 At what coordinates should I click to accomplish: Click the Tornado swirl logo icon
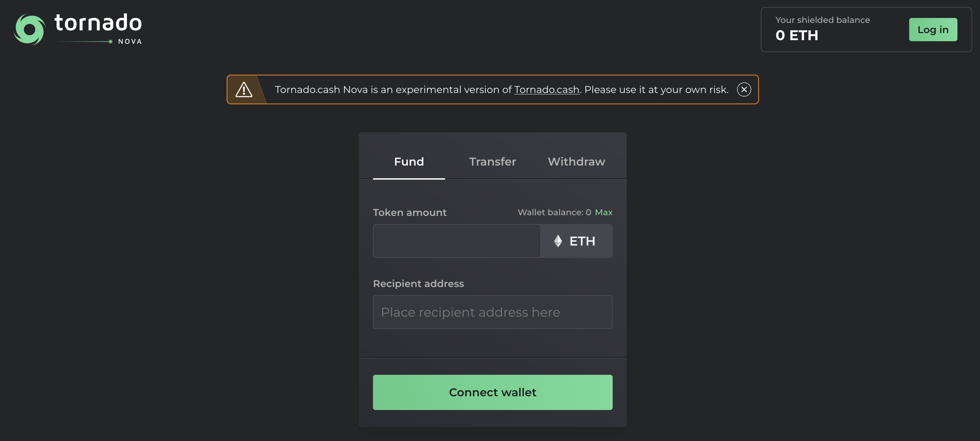click(29, 29)
